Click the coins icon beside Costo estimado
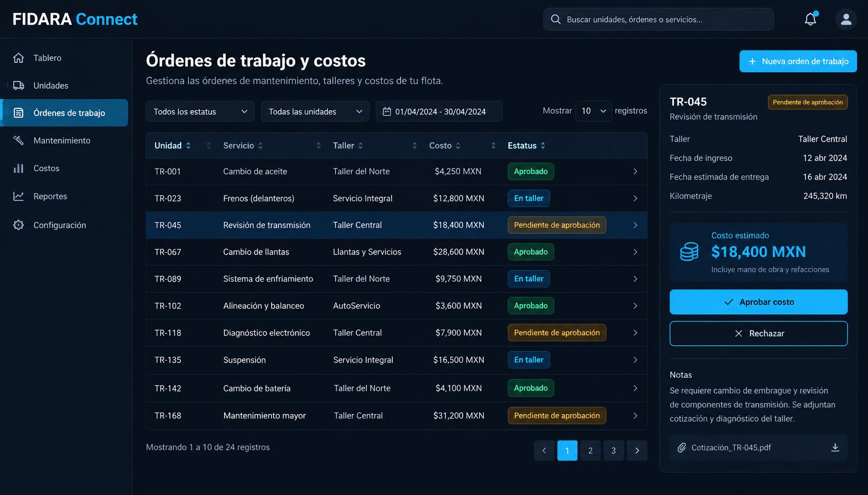The image size is (868, 495). click(x=689, y=252)
